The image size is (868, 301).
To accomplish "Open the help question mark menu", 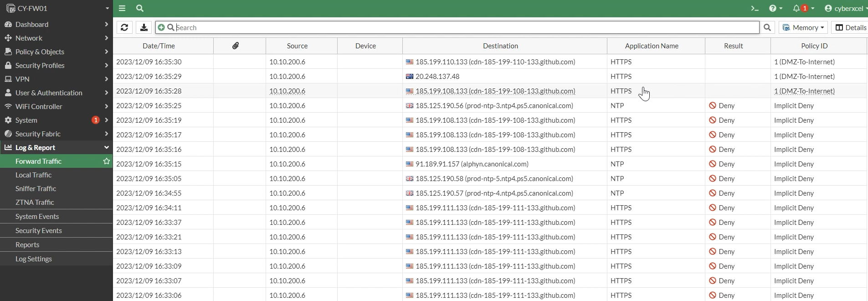I will click(776, 8).
